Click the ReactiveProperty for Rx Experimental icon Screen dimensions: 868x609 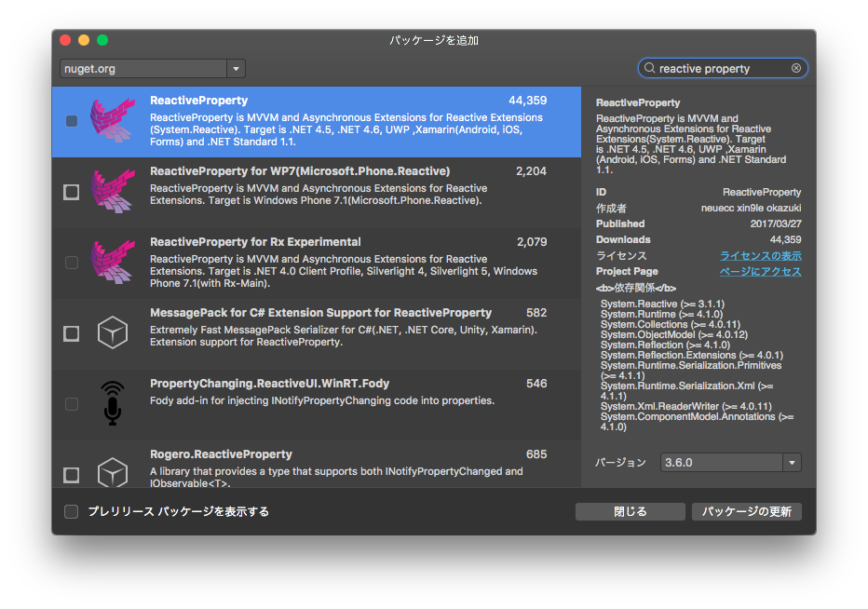coord(112,263)
